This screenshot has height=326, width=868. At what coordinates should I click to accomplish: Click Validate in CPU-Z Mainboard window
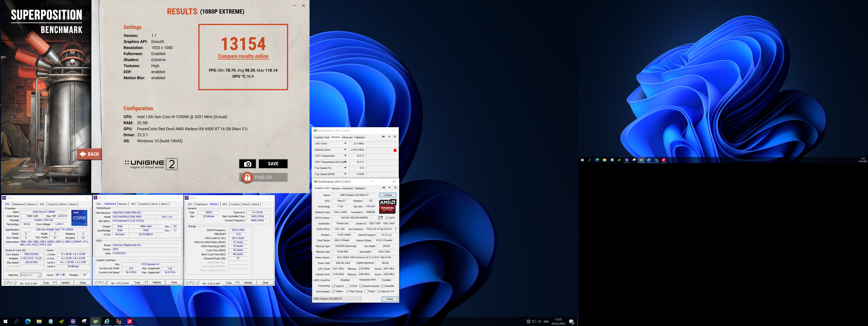tap(157, 283)
